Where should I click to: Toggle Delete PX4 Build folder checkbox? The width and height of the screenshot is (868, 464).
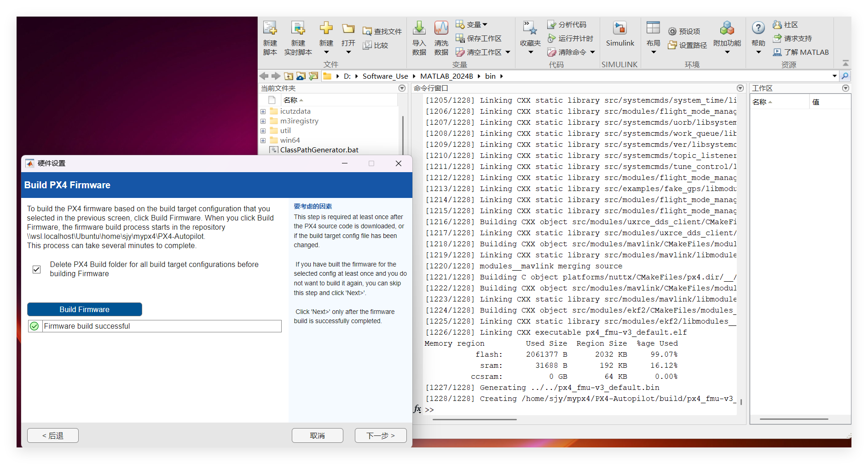(37, 269)
